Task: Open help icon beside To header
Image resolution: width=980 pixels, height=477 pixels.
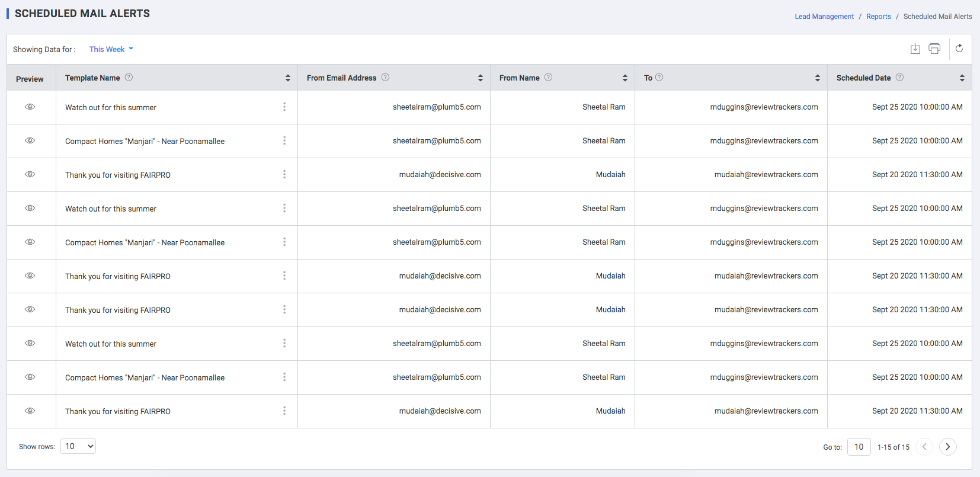Action: (x=659, y=77)
